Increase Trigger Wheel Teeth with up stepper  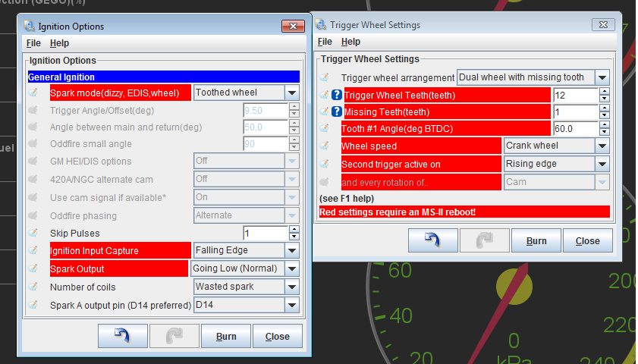point(604,91)
